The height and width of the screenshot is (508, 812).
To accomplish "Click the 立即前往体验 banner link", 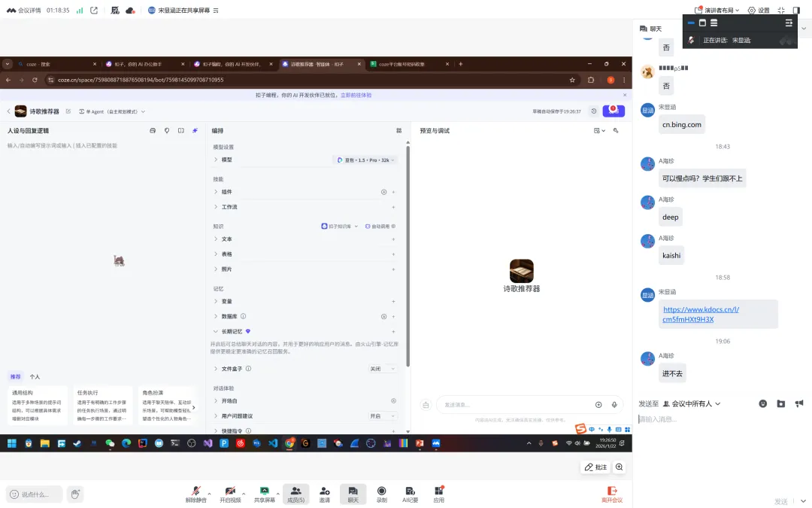I will click(356, 96).
